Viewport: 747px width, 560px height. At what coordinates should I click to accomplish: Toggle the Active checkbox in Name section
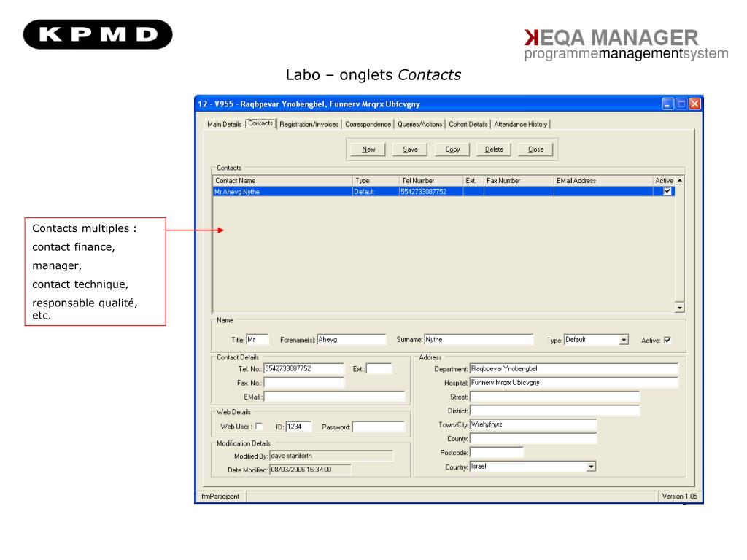(x=667, y=340)
